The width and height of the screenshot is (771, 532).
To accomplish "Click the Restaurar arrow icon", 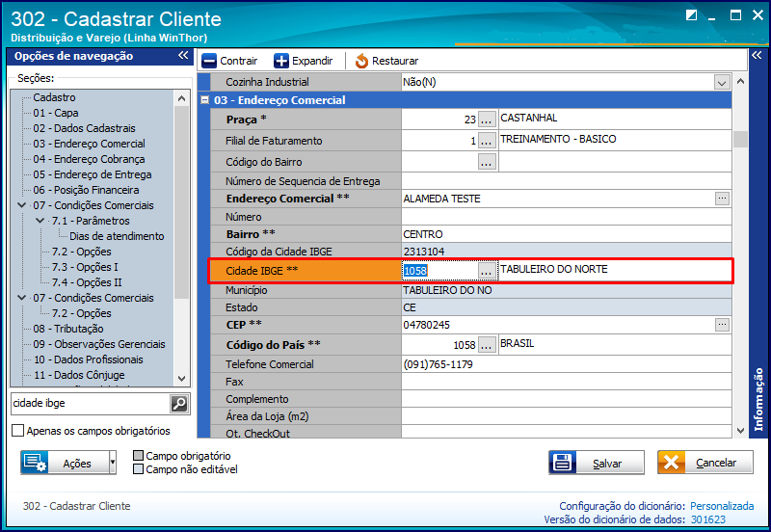I will (361, 61).
